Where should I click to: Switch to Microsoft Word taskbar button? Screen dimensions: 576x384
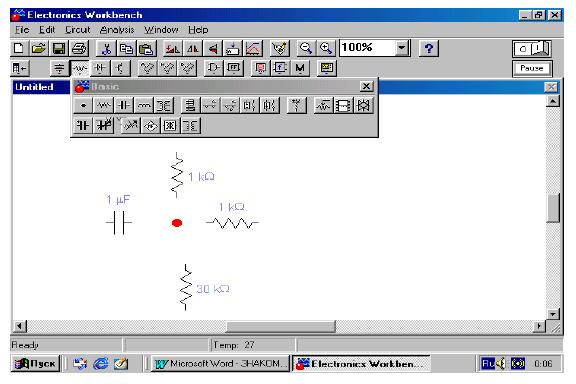tap(220, 364)
